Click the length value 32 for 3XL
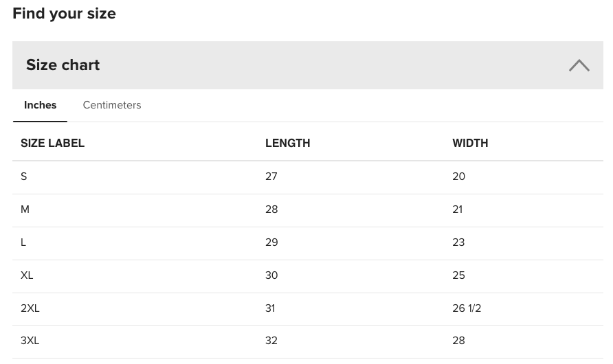This screenshot has width=613, height=364. coord(271,341)
